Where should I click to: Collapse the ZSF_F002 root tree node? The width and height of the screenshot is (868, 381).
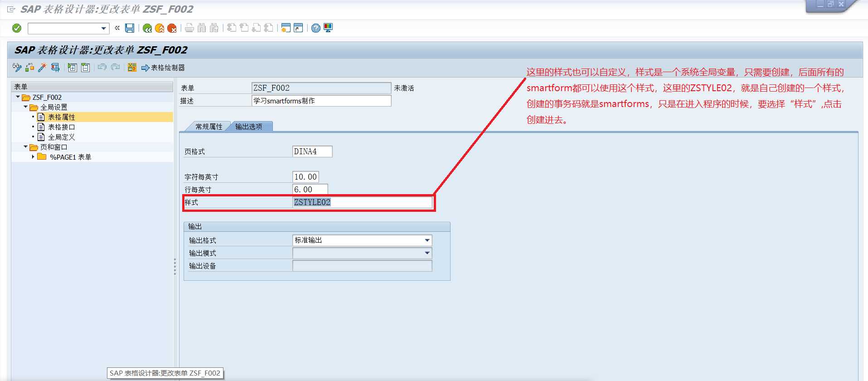(x=18, y=97)
